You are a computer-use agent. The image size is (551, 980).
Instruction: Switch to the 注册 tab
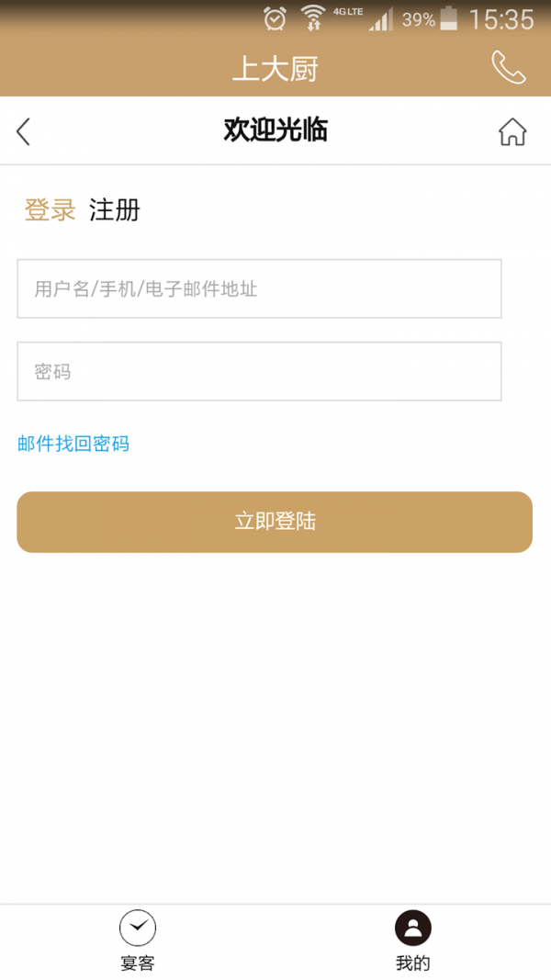[115, 210]
